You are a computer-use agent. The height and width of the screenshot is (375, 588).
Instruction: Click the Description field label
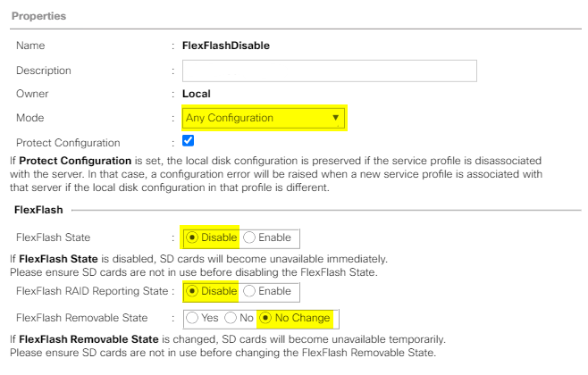pos(44,71)
